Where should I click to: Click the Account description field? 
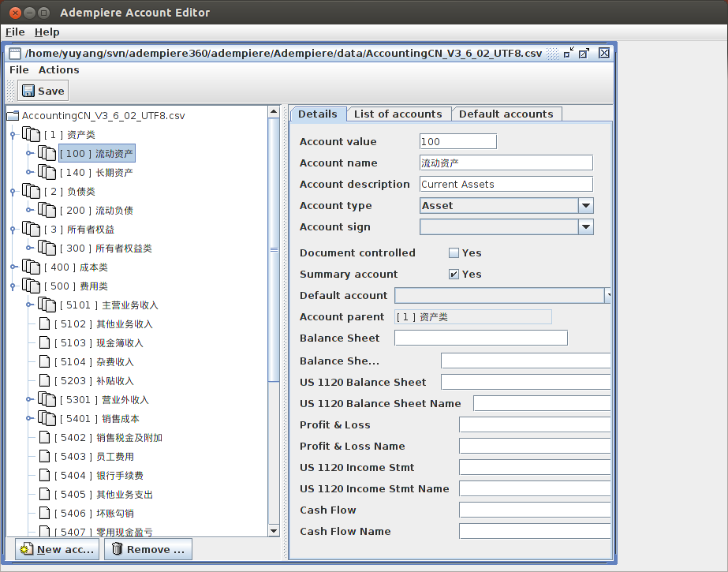pyautogui.click(x=506, y=185)
